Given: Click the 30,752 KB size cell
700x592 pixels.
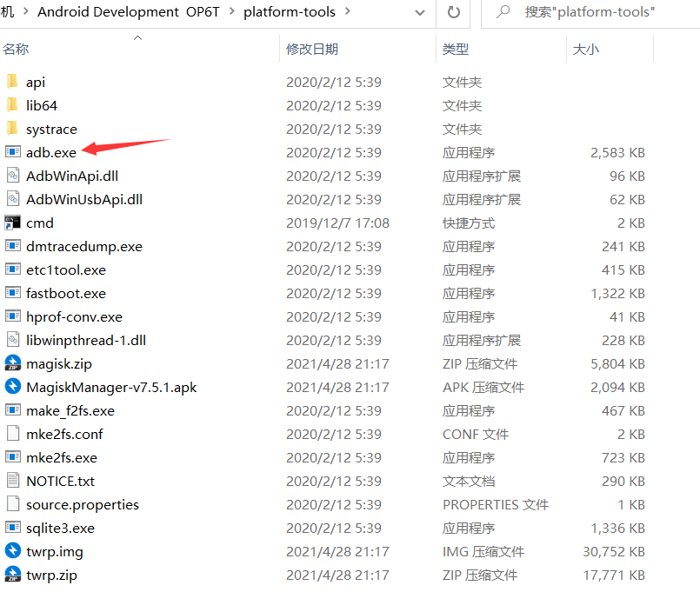Looking at the screenshot, I should [614, 551].
